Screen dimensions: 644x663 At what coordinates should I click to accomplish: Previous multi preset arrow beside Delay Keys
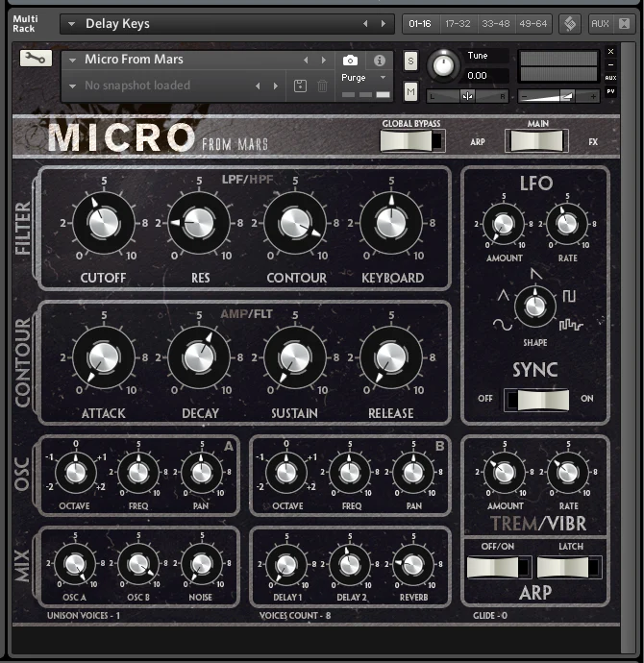(365, 24)
